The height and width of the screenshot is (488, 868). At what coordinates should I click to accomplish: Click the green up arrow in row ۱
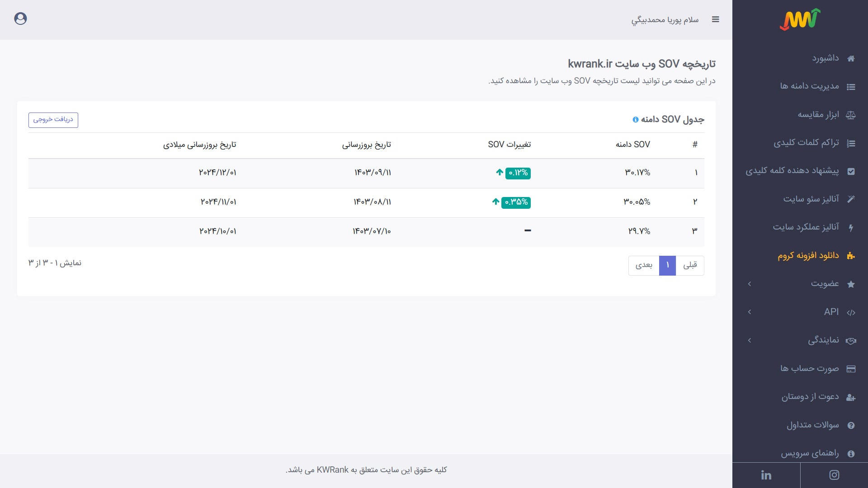pyautogui.click(x=500, y=172)
